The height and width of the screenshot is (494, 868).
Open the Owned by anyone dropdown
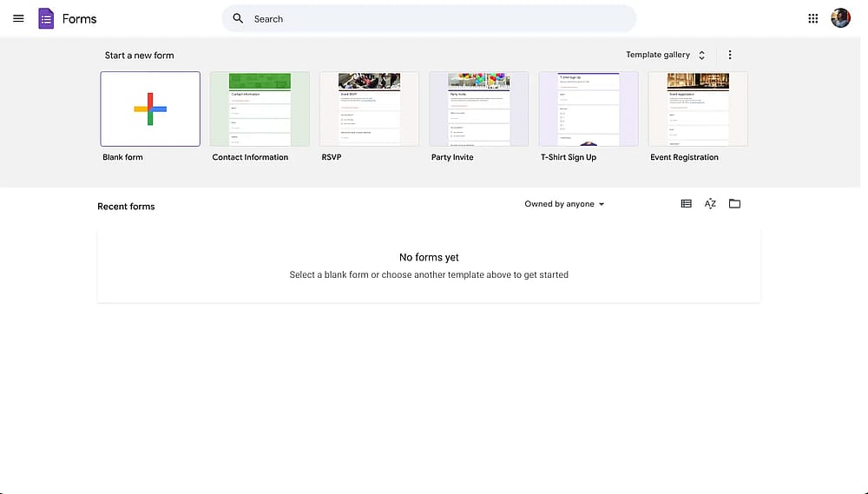point(565,204)
